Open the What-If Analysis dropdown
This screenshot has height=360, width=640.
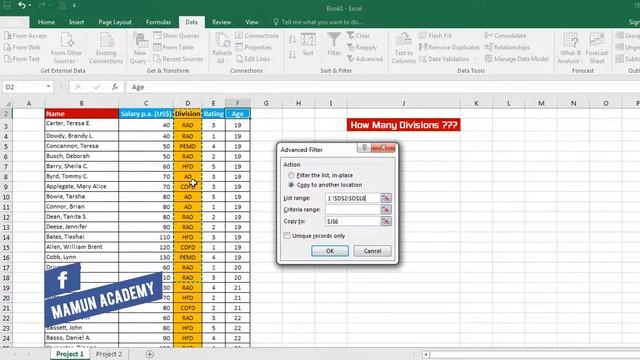pyautogui.click(x=570, y=48)
